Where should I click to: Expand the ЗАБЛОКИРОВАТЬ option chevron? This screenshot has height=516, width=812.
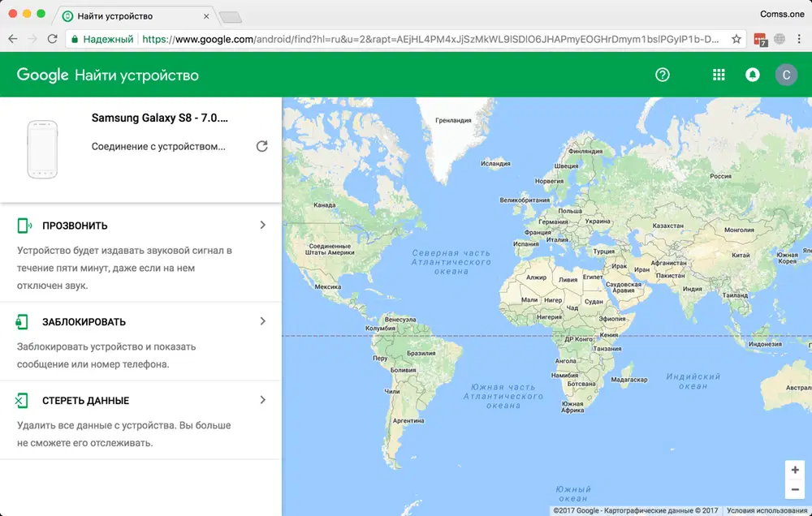click(x=262, y=321)
